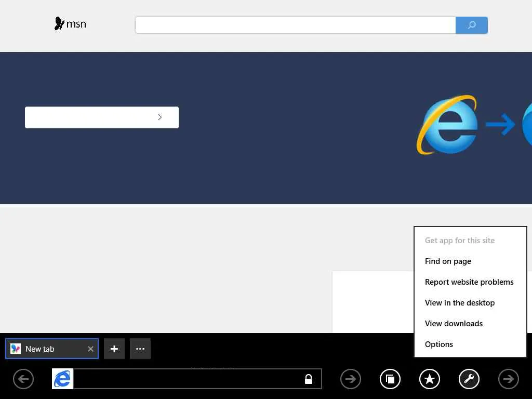Click the Page tools wrench button

tap(469, 379)
